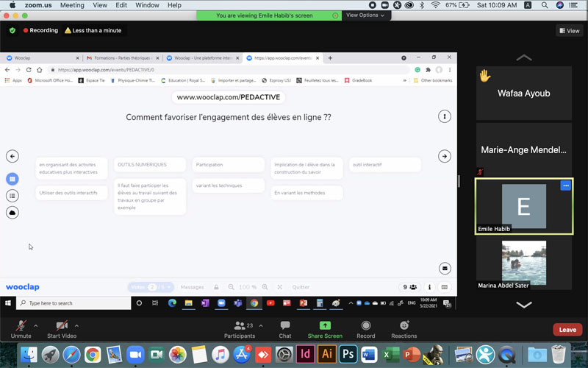Unmute the microphone in Zoom toolbar

click(21, 329)
